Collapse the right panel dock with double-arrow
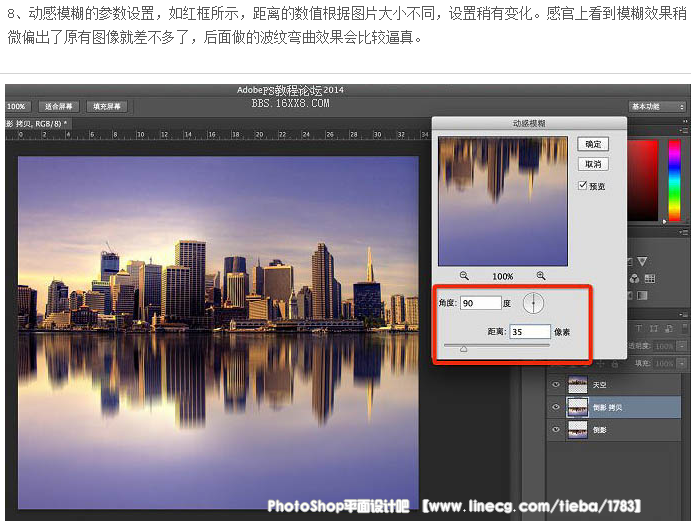 (685, 122)
